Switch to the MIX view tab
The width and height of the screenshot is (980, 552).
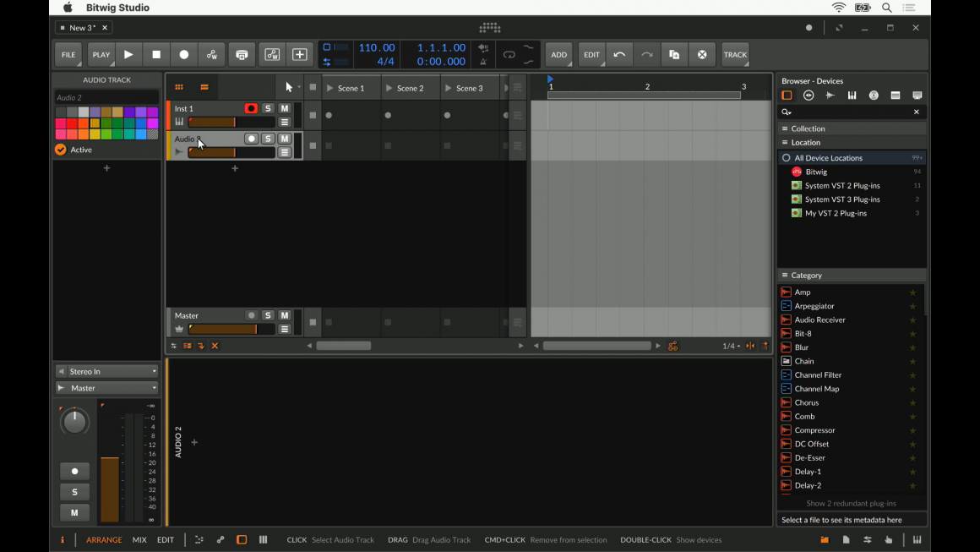[x=139, y=540]
